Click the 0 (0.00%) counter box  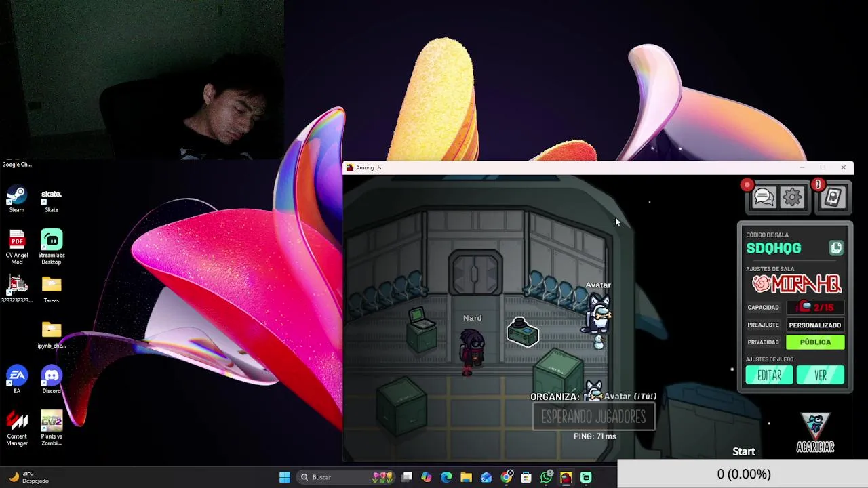[744, 474]
